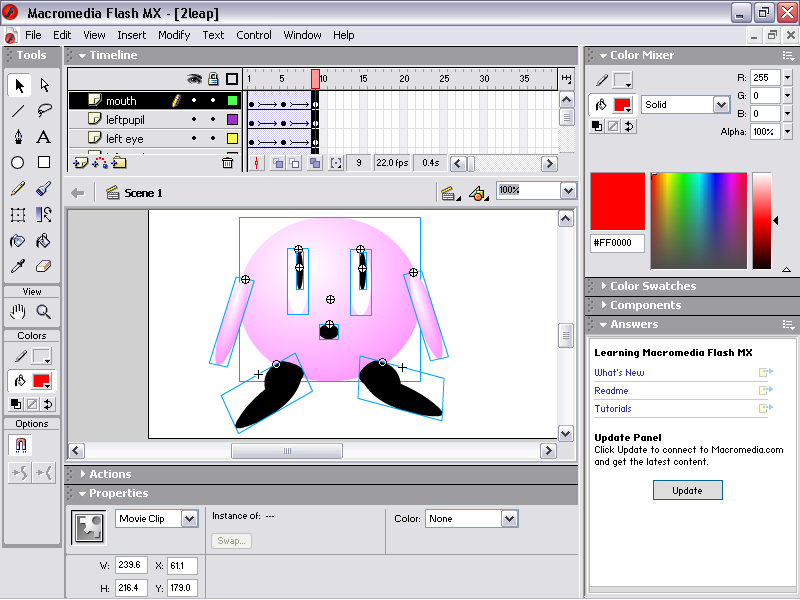Click the red fill color swatch in Color Mixer

coord(623,105)
